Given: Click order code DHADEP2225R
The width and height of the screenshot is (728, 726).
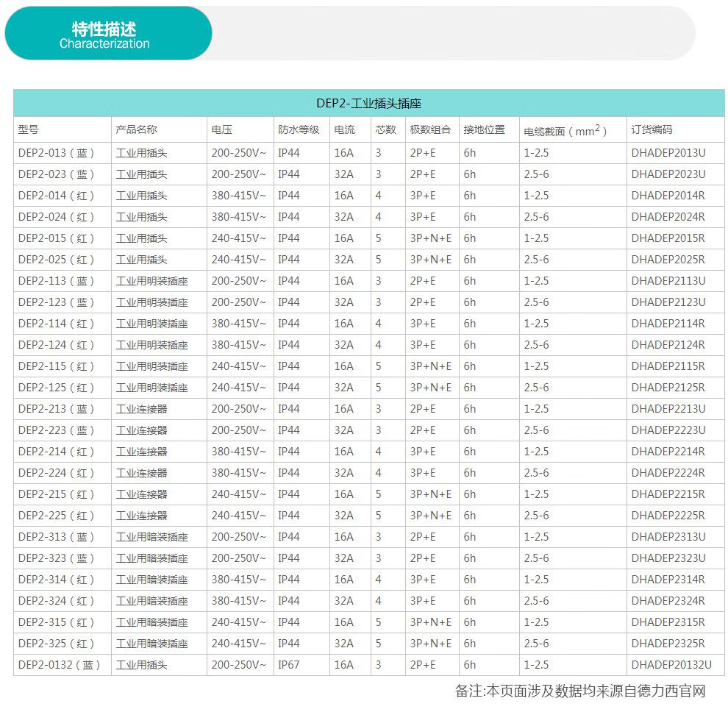Looking at the screenshot, I should 668,516.
